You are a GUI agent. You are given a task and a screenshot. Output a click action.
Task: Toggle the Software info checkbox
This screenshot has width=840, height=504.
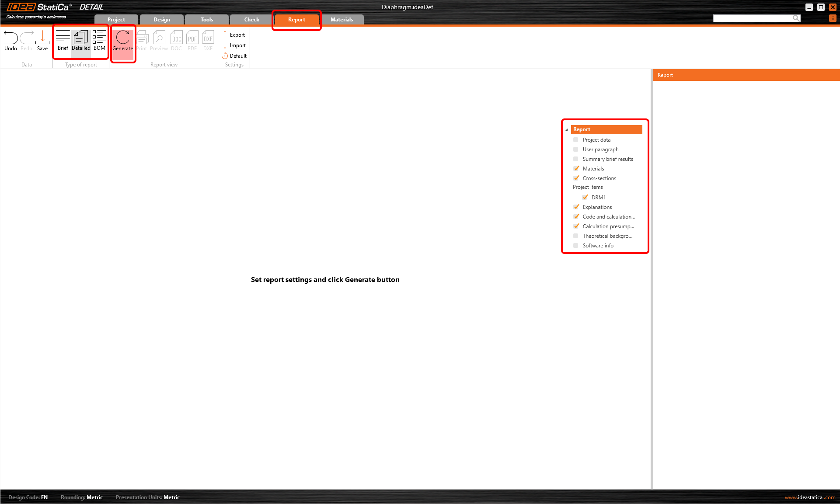[576, 246]
